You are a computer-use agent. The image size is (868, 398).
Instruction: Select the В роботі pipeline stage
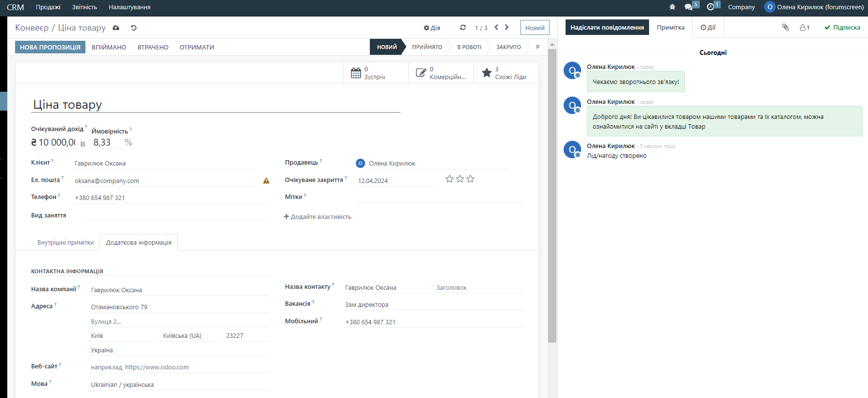coord(469,47)
